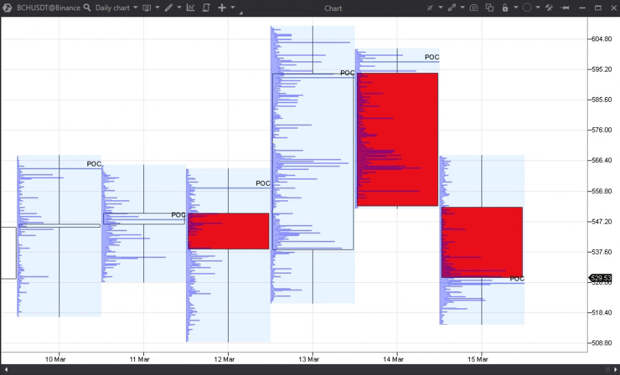Click the 604.80 price axis label
Image resolution: width=620 pixels, height=375 pixels.
click(602, 39)
